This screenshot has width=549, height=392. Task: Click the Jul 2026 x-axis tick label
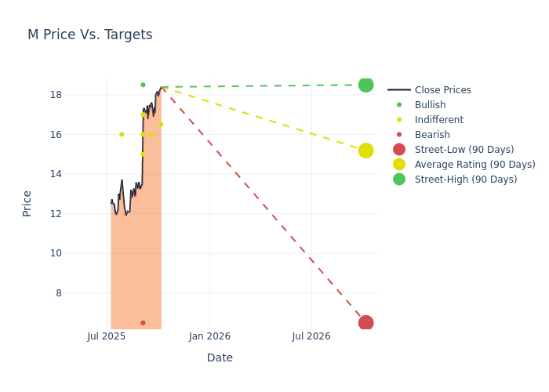click(x=311, y=336)
